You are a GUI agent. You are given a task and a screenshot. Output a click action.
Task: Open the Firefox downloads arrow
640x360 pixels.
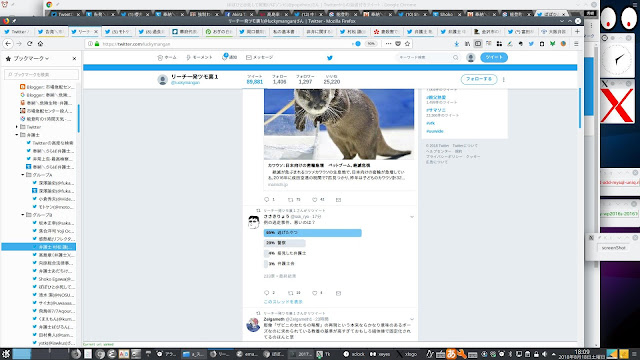click(x=457, y=44)
